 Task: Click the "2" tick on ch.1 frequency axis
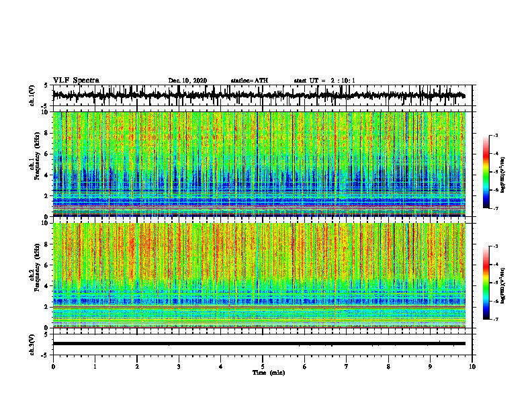(x=47, y=196)
